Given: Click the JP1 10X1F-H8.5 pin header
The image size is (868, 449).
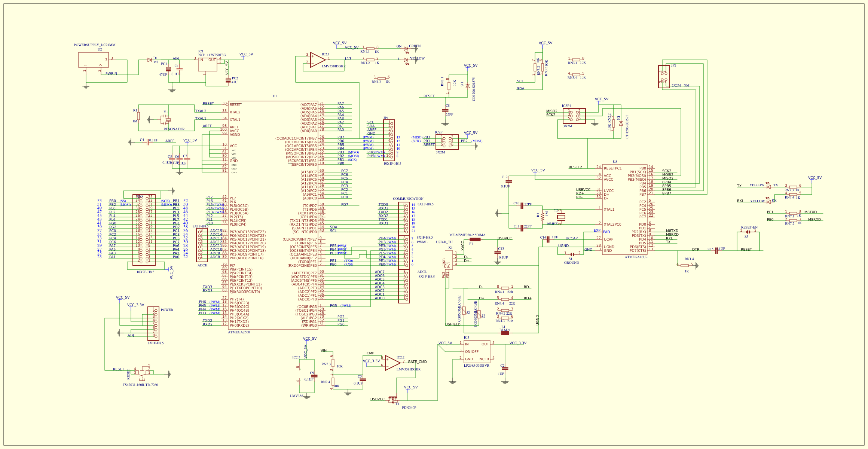Looking at the screenshot, I should [389, 140].
